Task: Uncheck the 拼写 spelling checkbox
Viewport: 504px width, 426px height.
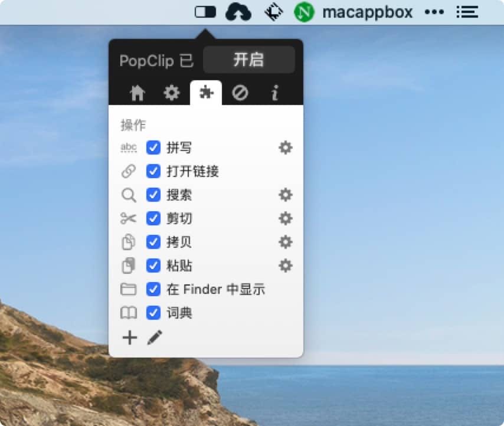Action: tap(153, 148)
